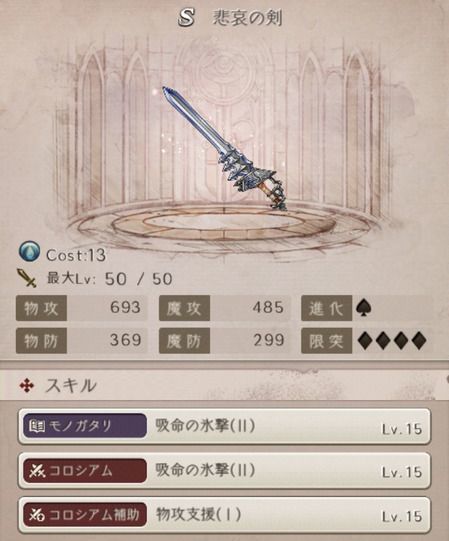This screenshot has height=541, width=449.
Task: Click the red cross skill section icon
Action: (x=27, y=386)
